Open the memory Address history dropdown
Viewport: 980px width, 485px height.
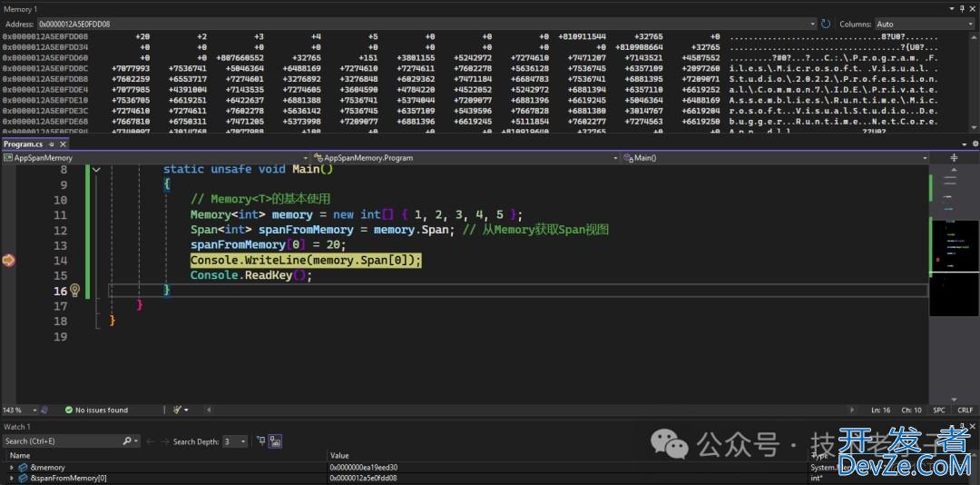813,24
